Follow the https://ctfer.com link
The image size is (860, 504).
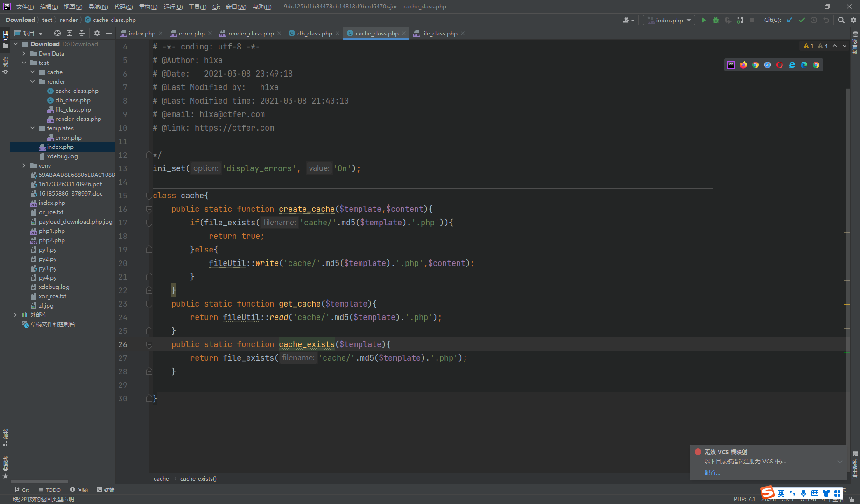tap(234, 128)
